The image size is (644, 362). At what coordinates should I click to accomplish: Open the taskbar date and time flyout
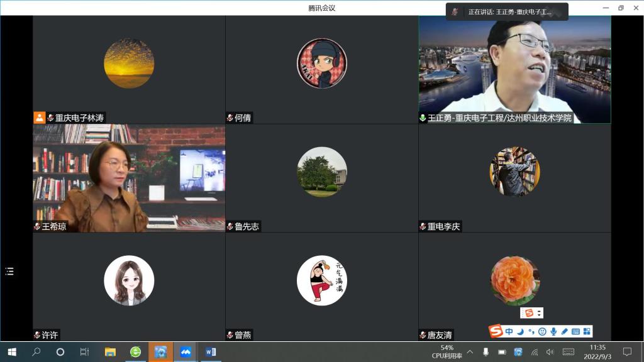[x=597, y=352]
